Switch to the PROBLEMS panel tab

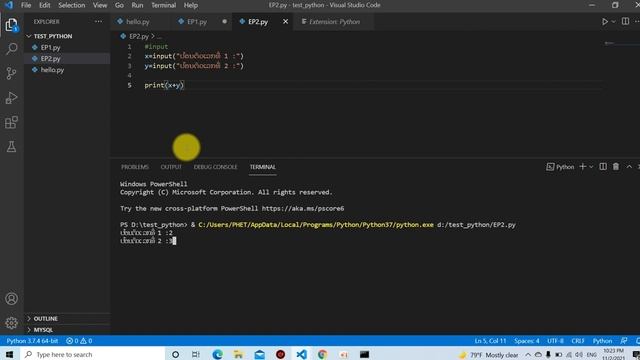click(135, 167)
